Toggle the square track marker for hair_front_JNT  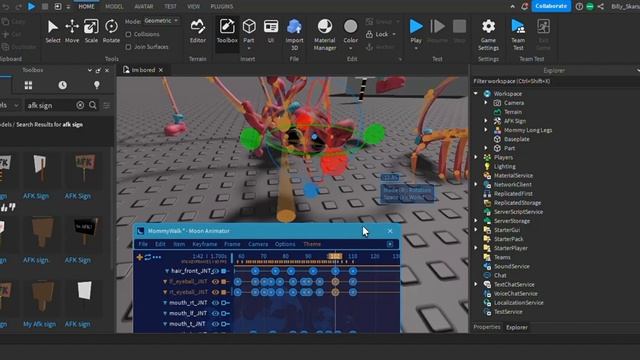click(x=224, y=271)
